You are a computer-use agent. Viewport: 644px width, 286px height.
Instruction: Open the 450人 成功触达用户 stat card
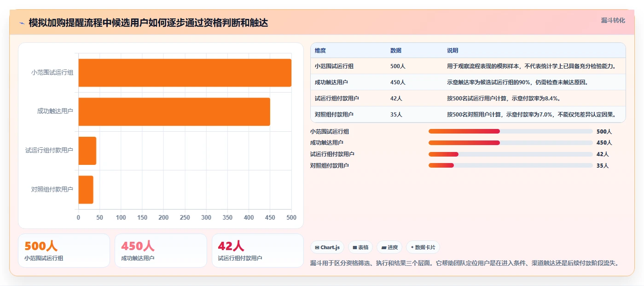tap(161, 251)
